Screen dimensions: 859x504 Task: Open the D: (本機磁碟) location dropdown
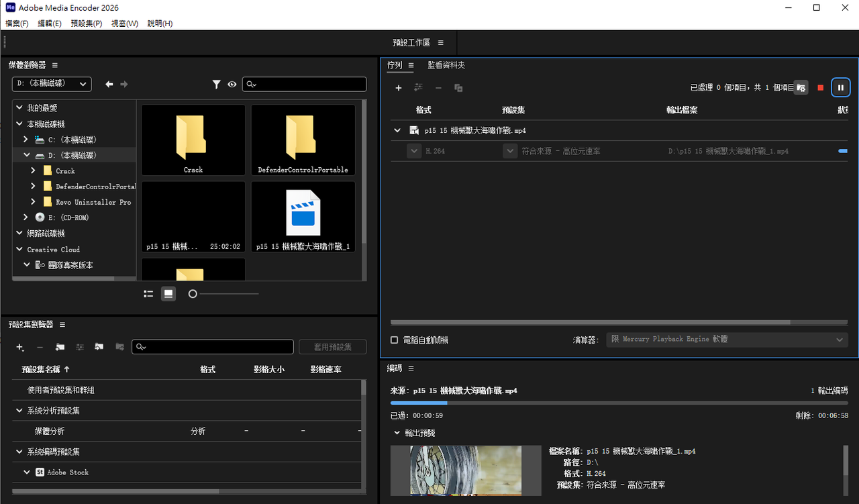pos(52,84)
